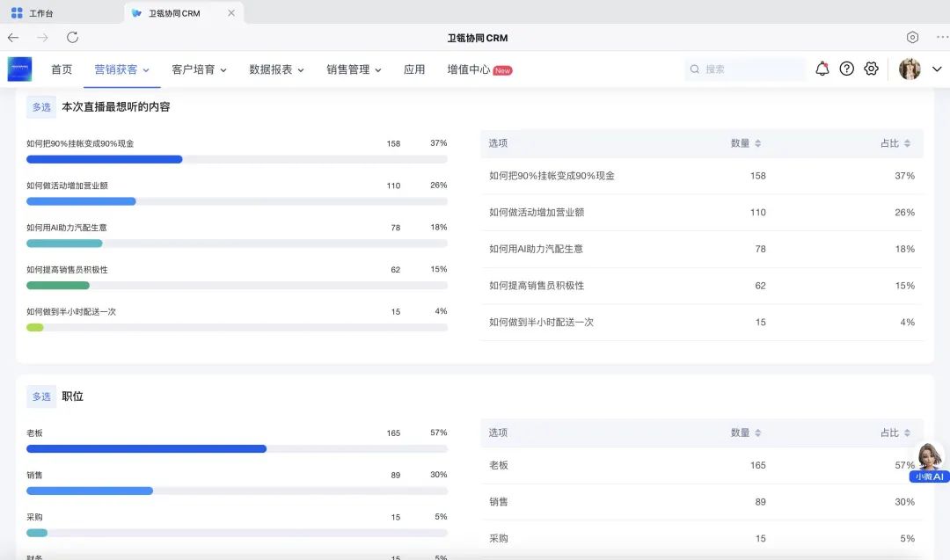
Task: Expand the 销售管理 dropdown menu
Action: [x=354, y=69]
